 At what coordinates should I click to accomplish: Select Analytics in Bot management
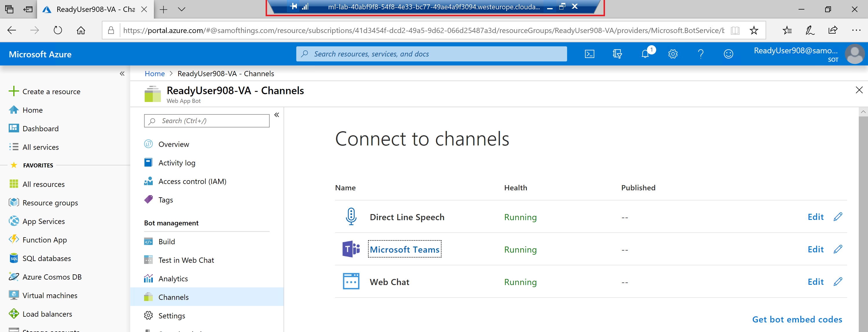click(x=173, y=279)
